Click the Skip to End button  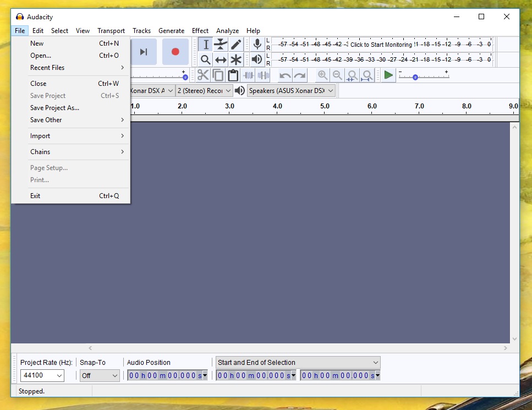pos(144,52)
